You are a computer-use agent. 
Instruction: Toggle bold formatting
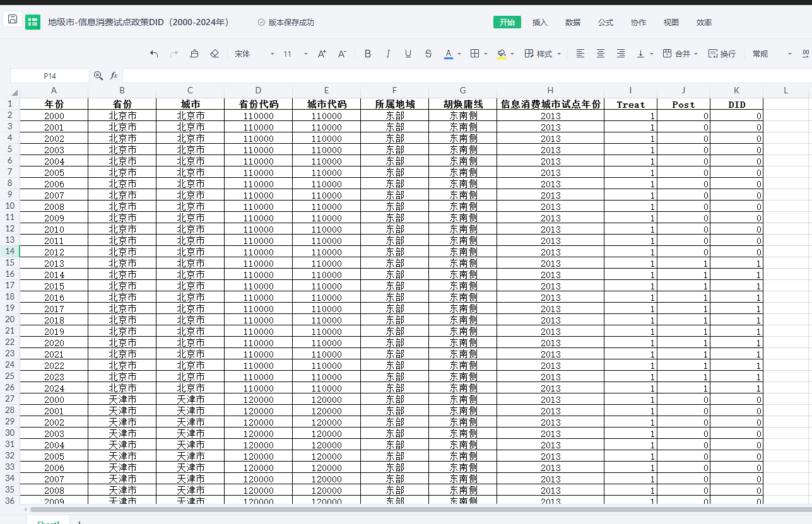click(368, 54)
